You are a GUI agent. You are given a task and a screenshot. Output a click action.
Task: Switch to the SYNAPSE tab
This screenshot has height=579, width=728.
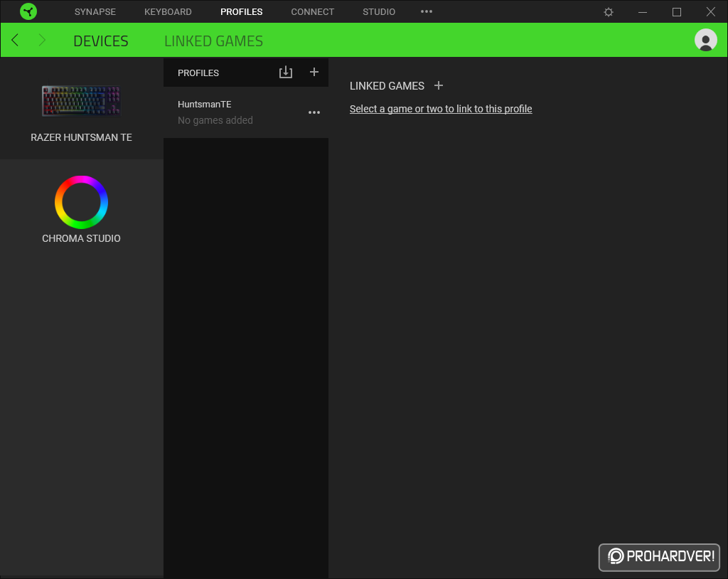click(95, 12)
